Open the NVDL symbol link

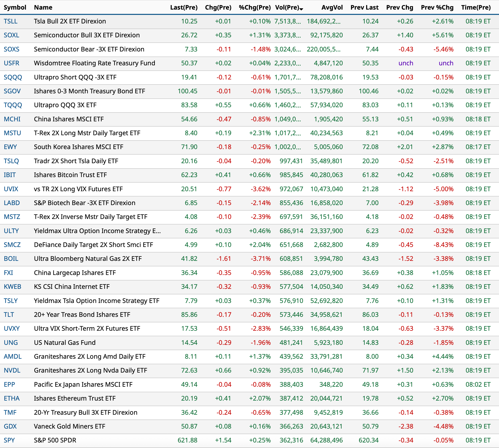(x=12, y=370)
